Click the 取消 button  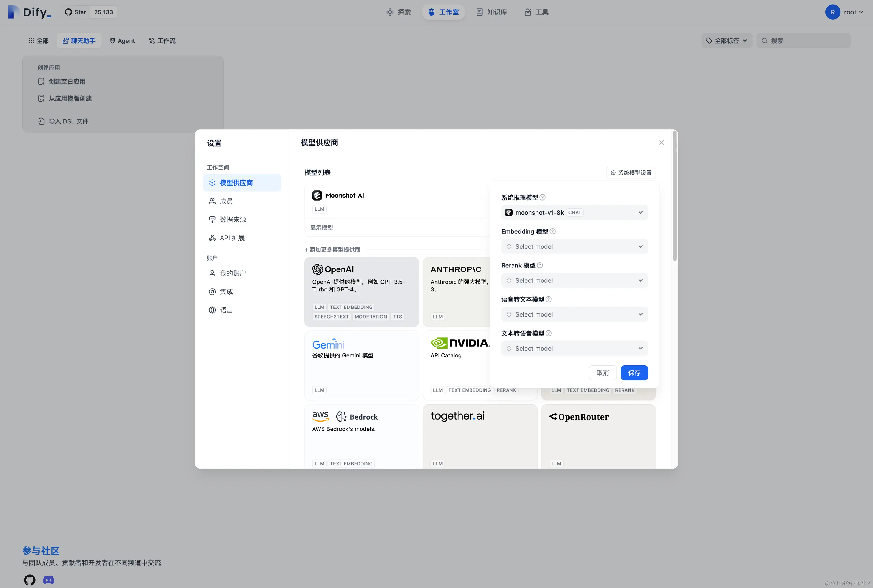[602, 373]
